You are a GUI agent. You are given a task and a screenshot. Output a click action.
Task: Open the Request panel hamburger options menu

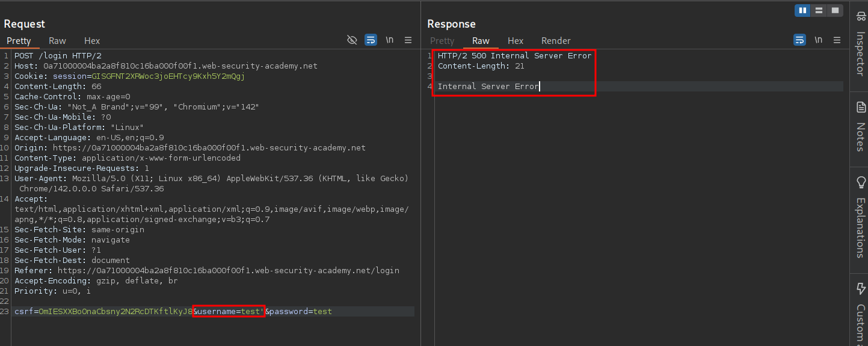408,40
